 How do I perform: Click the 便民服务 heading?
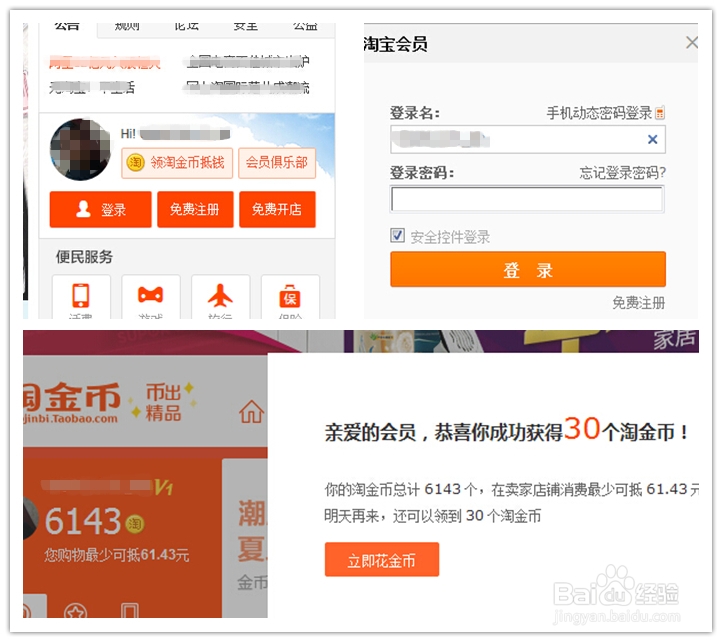(x=84, y=257)
